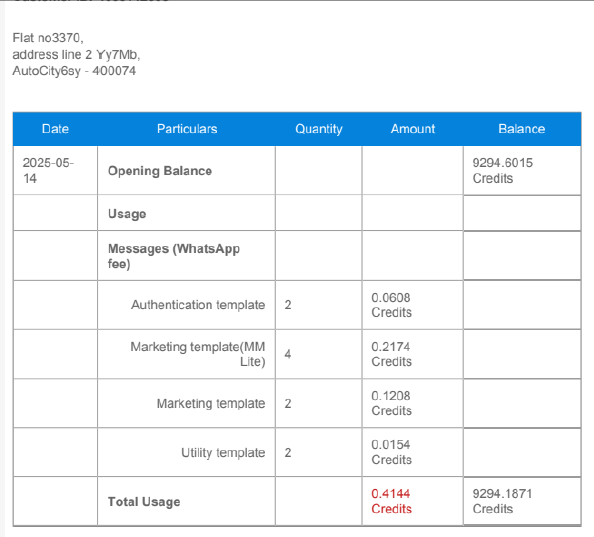The image size is (594, 537).
Task: Select the Utility template row
Action: 297,453
